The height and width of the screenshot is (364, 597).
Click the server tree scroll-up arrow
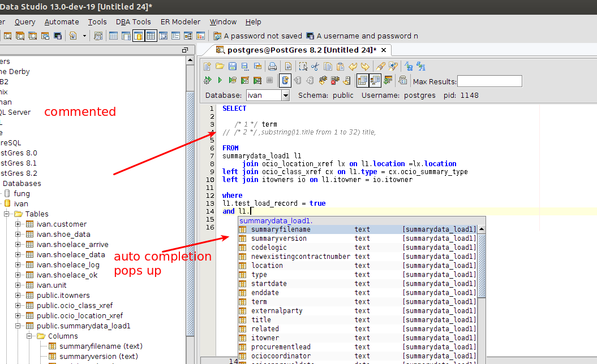(190, 60)
